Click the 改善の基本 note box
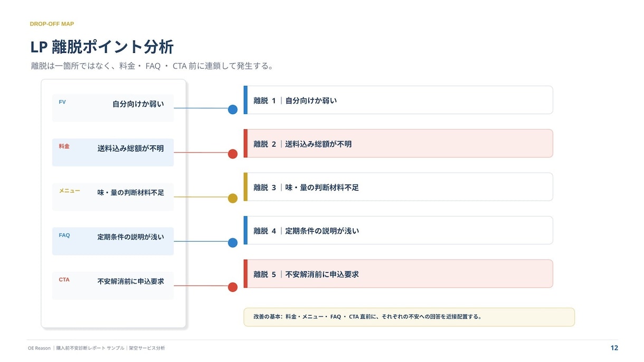Screen dimensions: 644x362 tap(409, 317)
